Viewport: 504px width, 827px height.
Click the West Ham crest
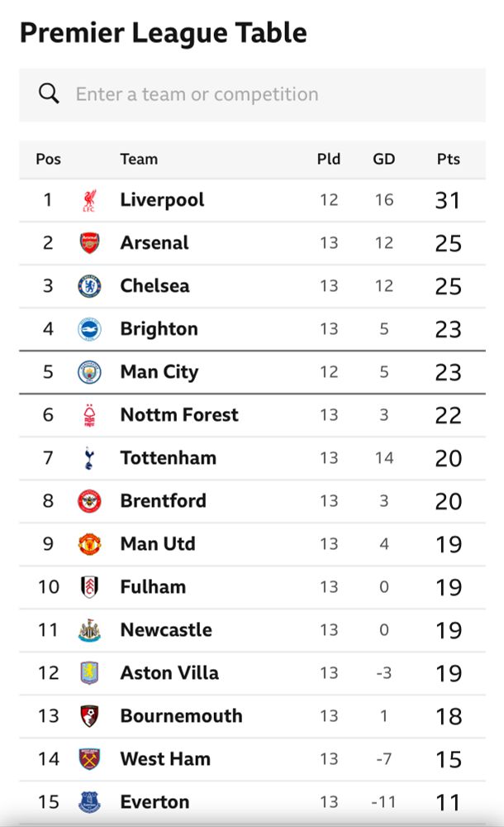tap(89, 759)
